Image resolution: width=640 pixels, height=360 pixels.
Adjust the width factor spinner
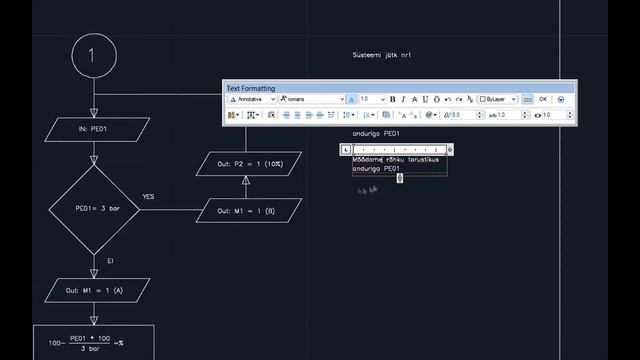pos(570,115)
